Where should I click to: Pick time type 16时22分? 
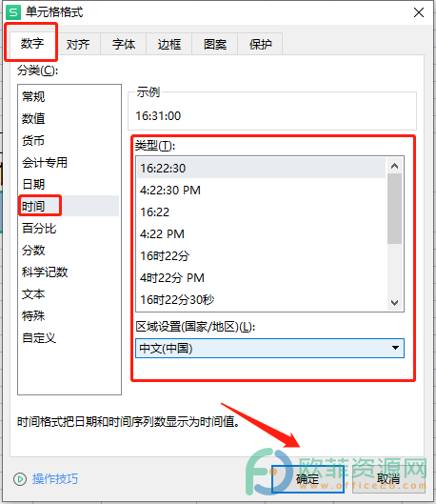pyautogui.click(x=262, y=256)
